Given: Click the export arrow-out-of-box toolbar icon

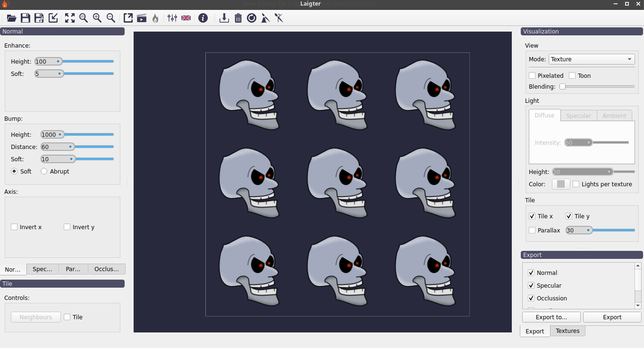Looking at the screenshot, I should pyautogui.click(x=128, y=18).
